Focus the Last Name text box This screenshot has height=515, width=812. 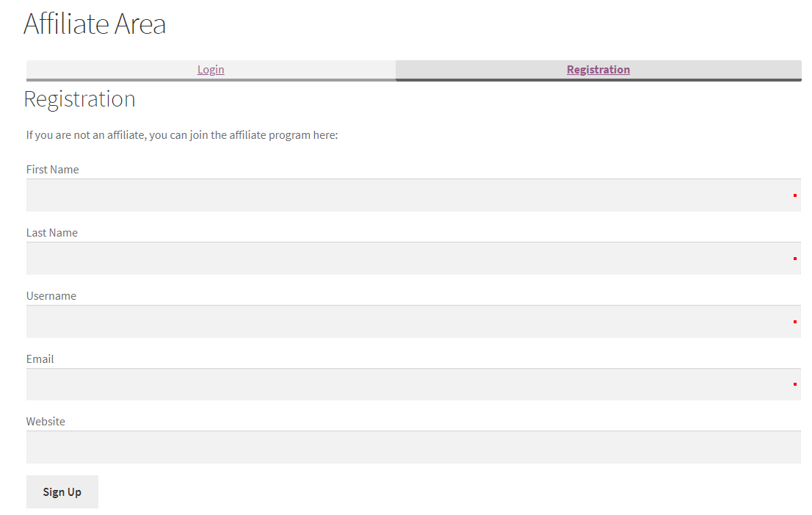click(x=404, y=259)
